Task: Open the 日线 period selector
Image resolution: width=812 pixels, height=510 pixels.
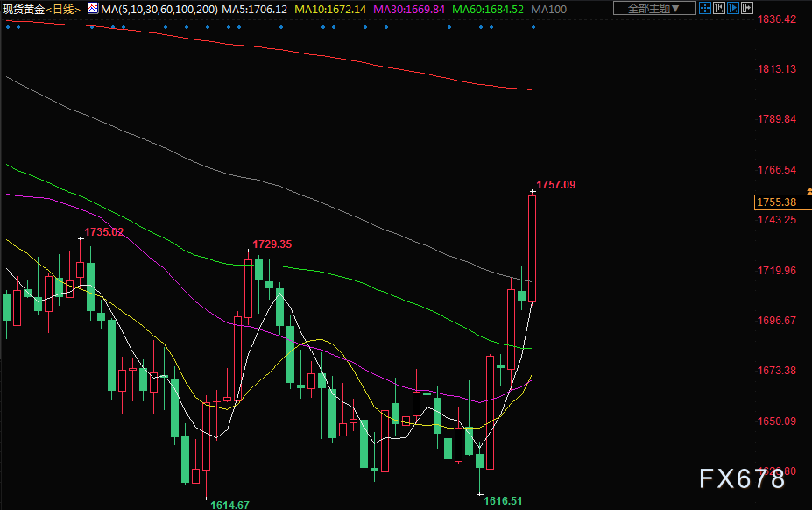Action: coord(64,9)
